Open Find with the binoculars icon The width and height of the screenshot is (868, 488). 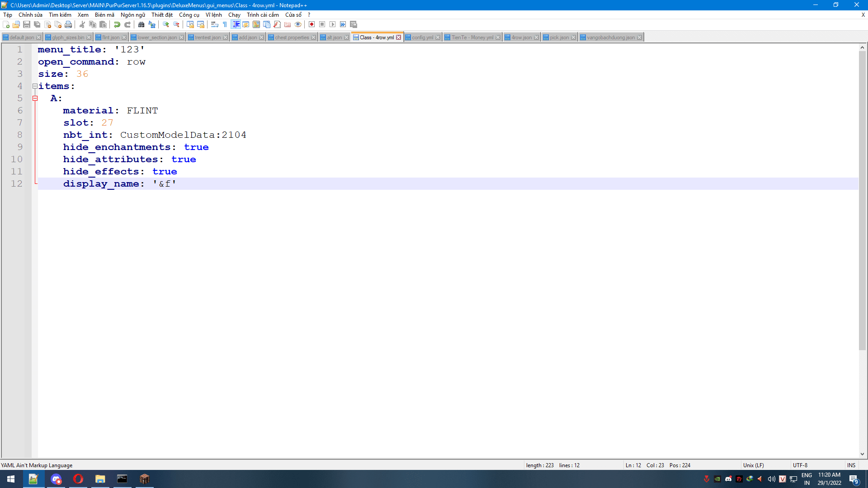[x=142, y=24]
